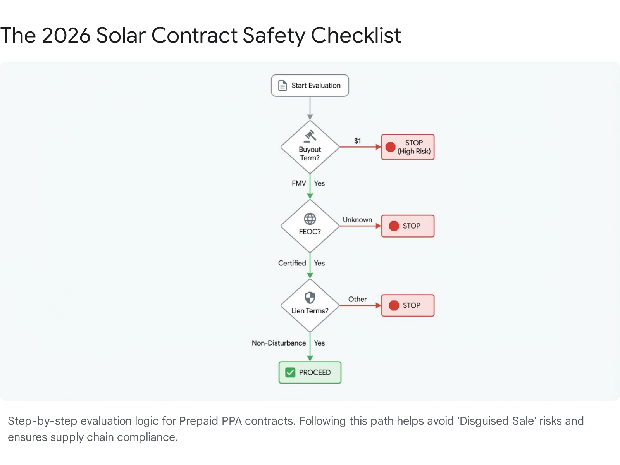
Task: Click the red circle beside Lien Terms STOP
Action: 394,305
